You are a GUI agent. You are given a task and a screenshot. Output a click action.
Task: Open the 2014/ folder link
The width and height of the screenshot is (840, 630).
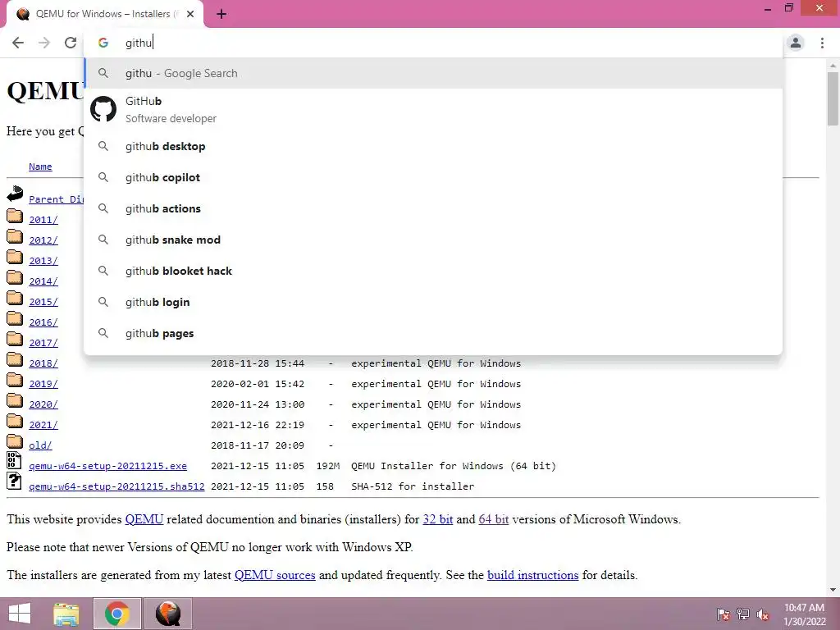click(43, 281)
